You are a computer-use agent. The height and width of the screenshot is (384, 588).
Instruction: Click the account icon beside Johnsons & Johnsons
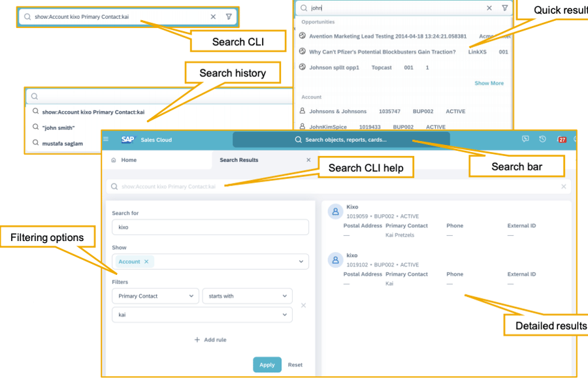(x=302, y=111)
